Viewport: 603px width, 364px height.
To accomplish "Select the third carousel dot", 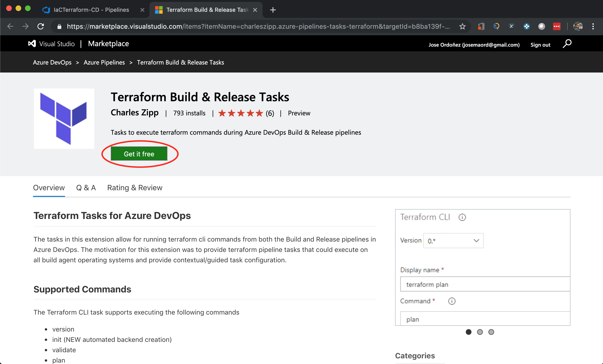I will [x=491, y=332].
